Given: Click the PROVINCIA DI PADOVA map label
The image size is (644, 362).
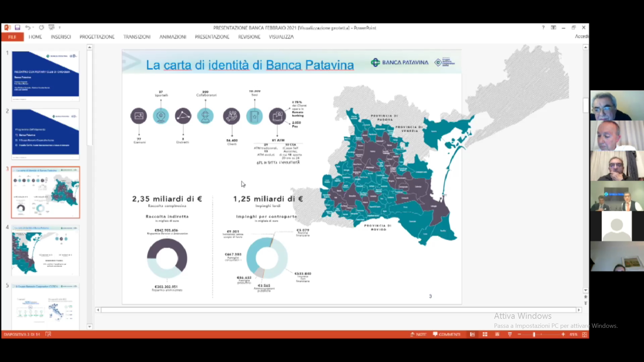Looking at the screenshot, I should tap(384, 118).
